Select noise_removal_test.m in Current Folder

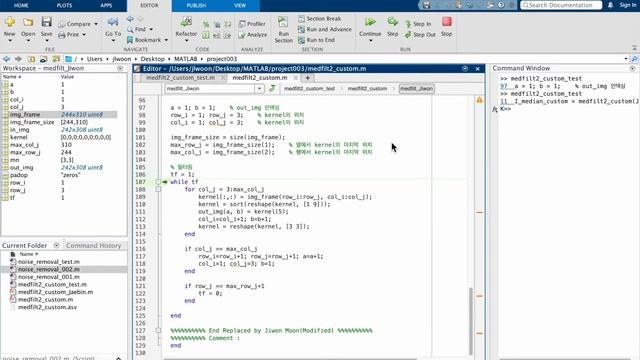coord(49,262)
